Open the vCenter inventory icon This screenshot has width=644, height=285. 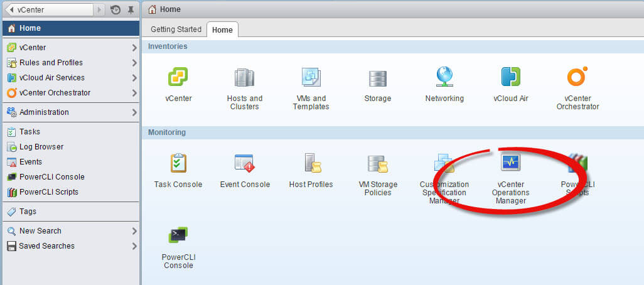pyautogui.click(x=178, y=77)
